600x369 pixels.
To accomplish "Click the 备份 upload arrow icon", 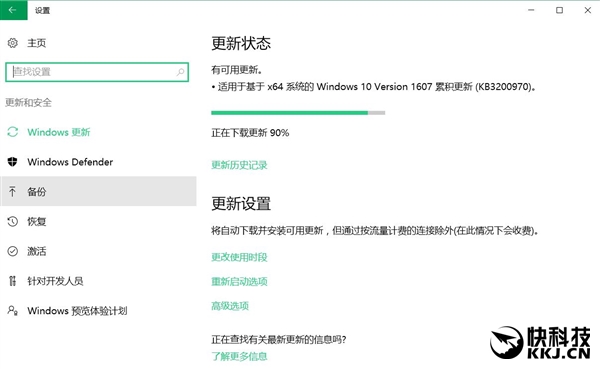I will click(x=13, y=191).
